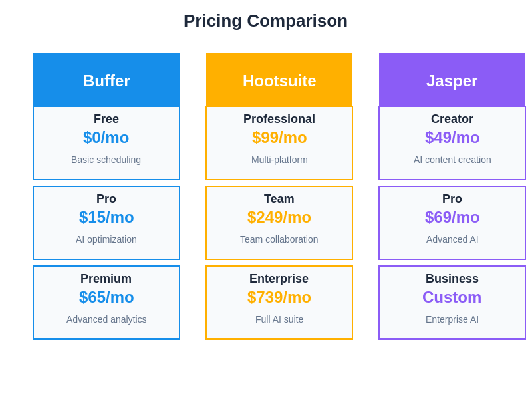Click the Free plan name under Buffer
Viewport: 532px width, 399px height.
(106, 119)
